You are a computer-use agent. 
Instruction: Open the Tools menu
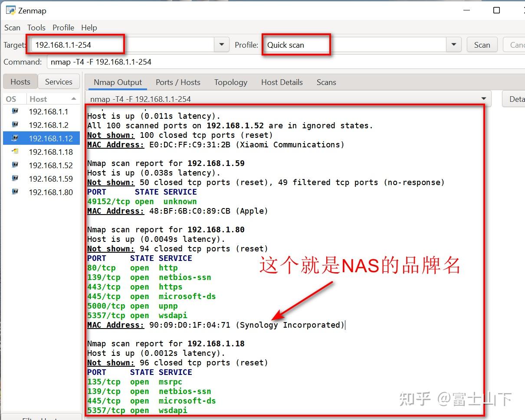(36, 28)
